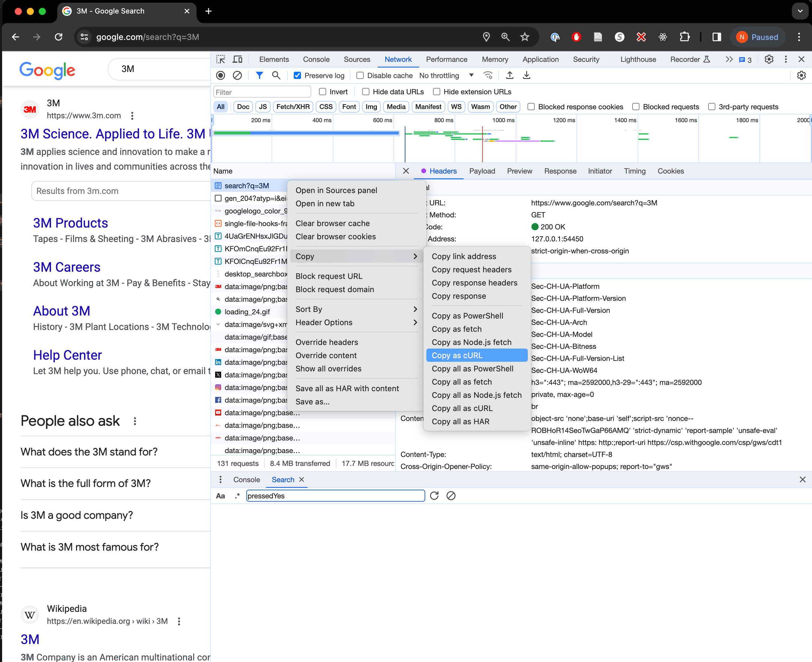Stop recording network log
The image size is (812, 662).
coord(221,75)
